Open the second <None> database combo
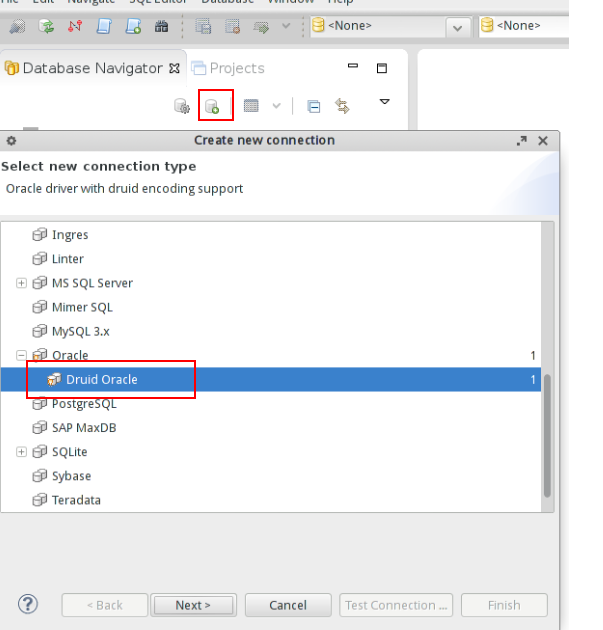The width and height of the screenshot is (603, 630). pos(524,26)
